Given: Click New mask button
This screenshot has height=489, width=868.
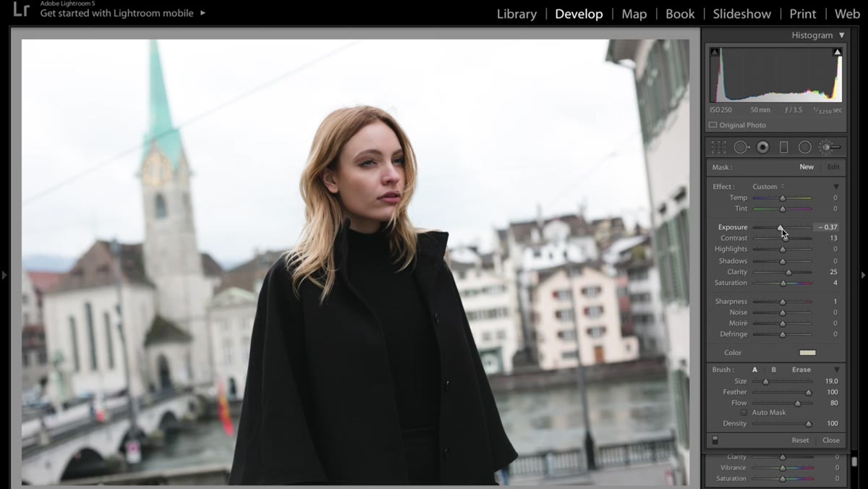Looking at the screenshot, I should pyautogui.click(x=807, y=167).
